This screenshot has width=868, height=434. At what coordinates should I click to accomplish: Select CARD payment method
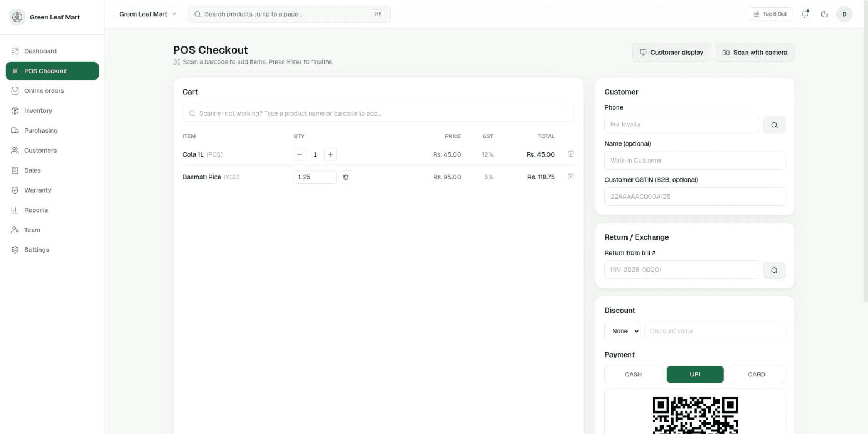(x=757, y=374)
